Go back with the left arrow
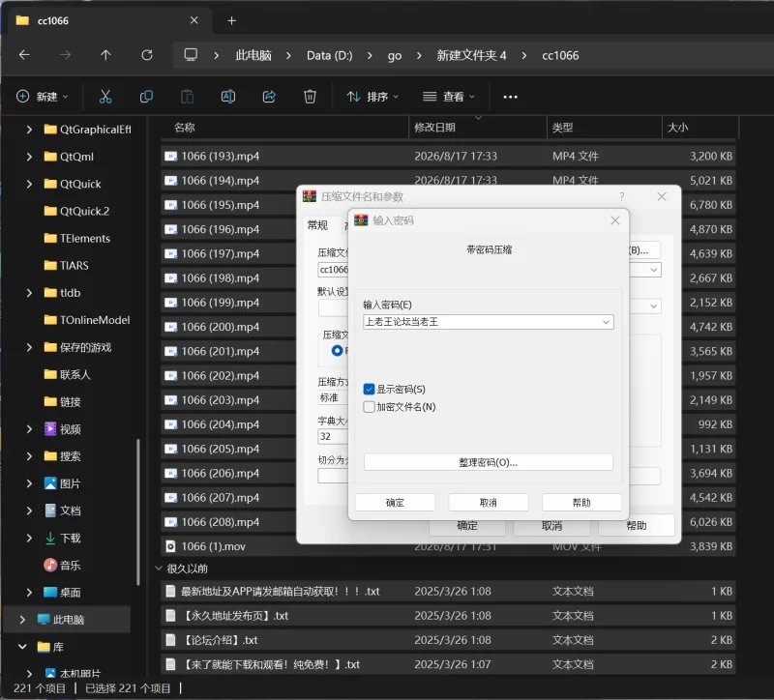The height and width of the screenshot is (700, 774). coord(24,55)
